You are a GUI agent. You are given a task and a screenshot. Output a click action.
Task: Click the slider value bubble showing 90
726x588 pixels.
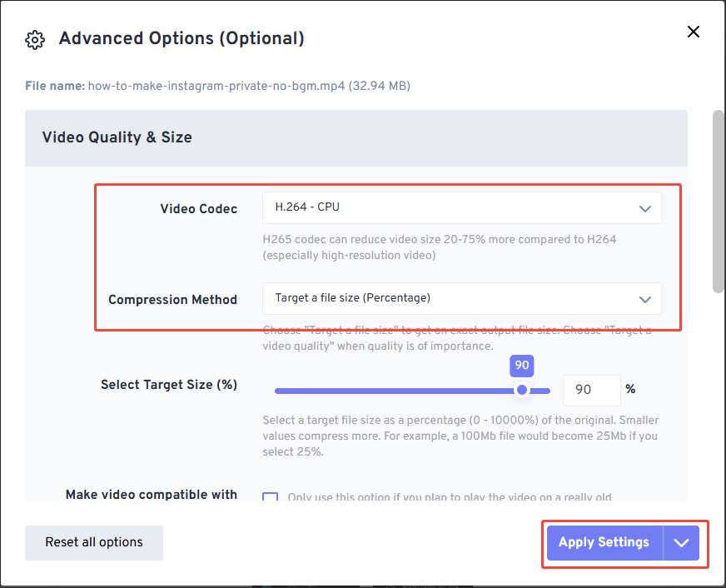click(x=521, y=366)
